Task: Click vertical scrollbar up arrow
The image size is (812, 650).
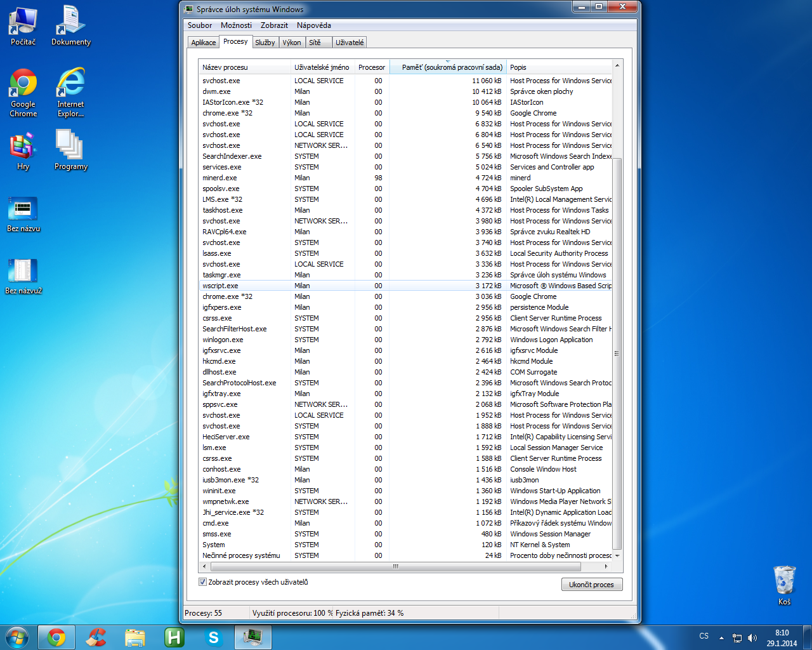Action: click(617, 66)
